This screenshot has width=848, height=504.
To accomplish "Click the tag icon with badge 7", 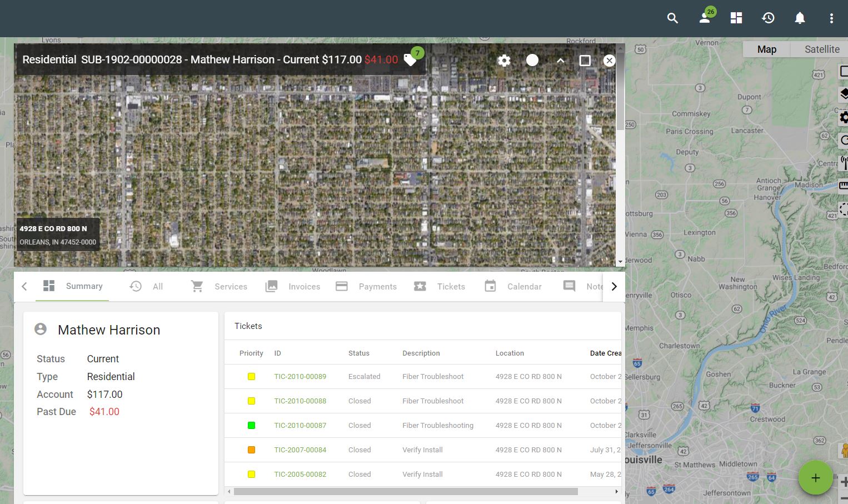I will 411,59.
